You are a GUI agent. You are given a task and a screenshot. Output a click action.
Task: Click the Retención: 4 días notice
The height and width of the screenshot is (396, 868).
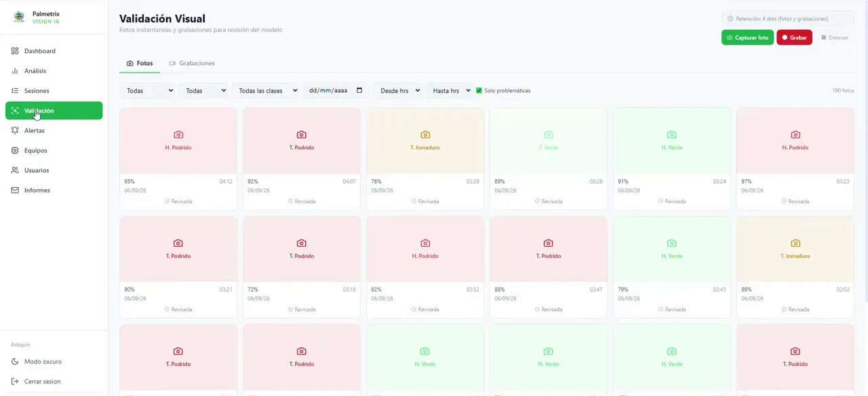click(788, 19)
